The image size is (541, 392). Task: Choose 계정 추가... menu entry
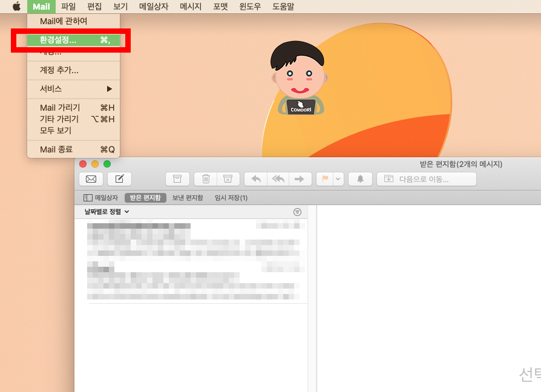[x=73, y=70]
